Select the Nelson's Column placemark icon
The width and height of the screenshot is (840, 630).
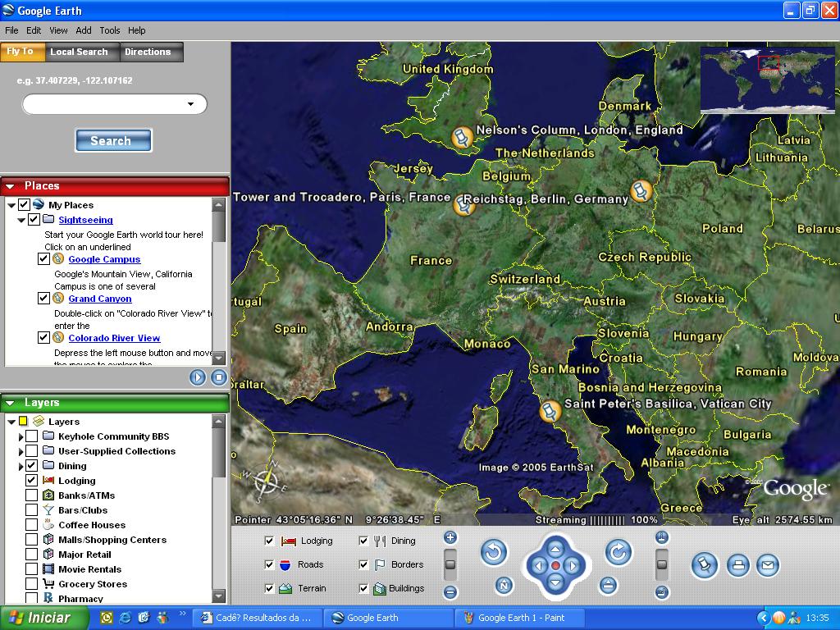(462, 138)
